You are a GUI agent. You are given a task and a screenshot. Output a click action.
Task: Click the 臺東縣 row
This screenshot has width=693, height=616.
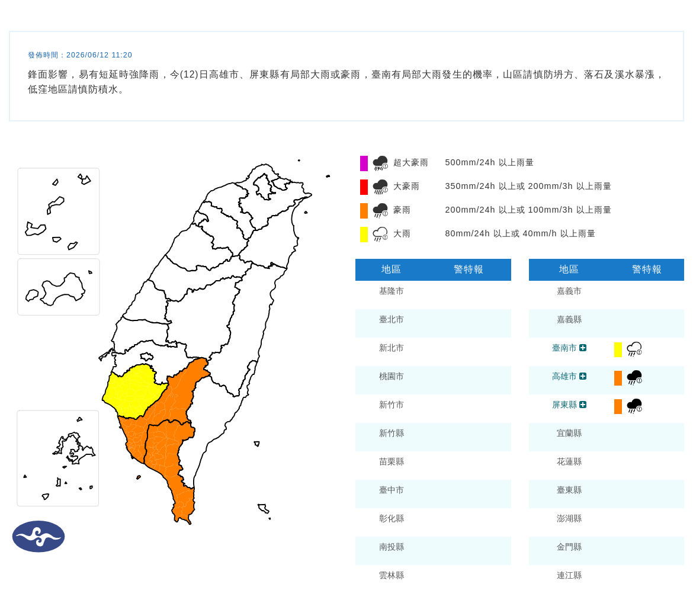[x=607, y=494]
